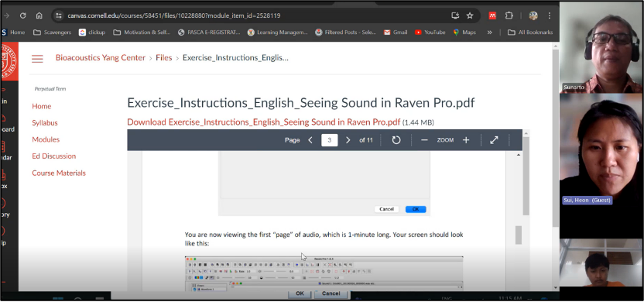Click the PDF file title heading
The height and width of the screenshot is (302, 644).
coord(301,103)
